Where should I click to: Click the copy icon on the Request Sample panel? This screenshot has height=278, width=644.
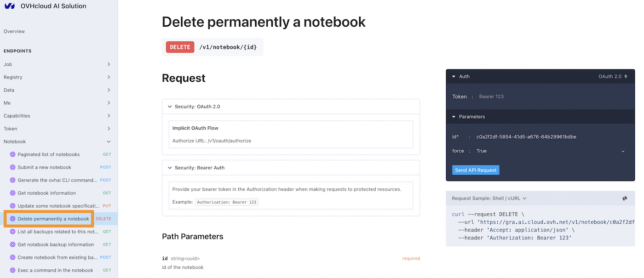click(625, 198)
